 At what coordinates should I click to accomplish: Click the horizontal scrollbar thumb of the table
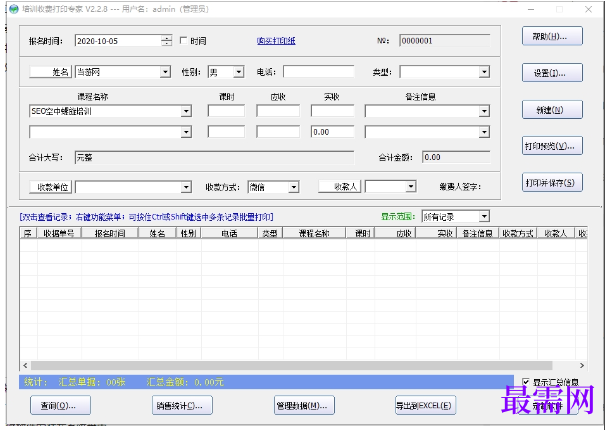[292, 365]
